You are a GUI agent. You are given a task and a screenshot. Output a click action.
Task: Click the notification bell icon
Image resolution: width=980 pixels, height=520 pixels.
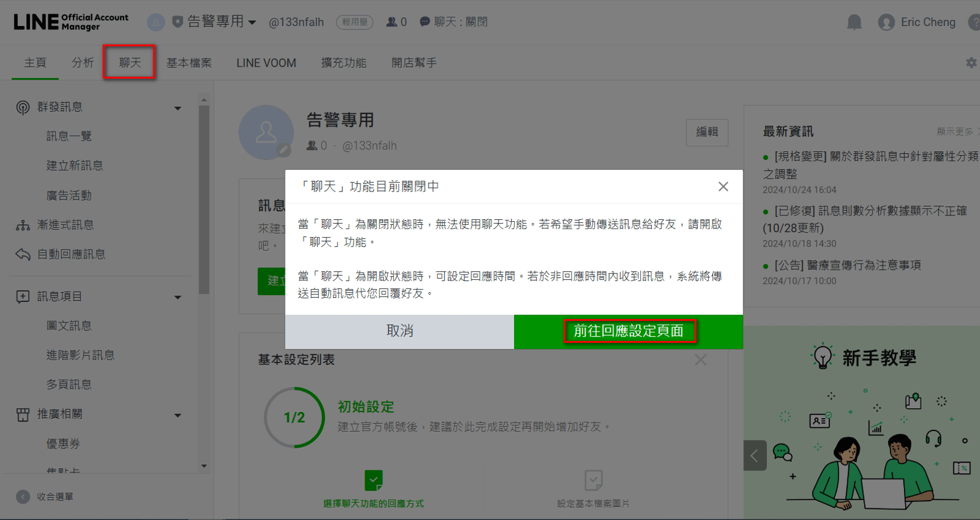pyautogui.click(x=854, y=23)
